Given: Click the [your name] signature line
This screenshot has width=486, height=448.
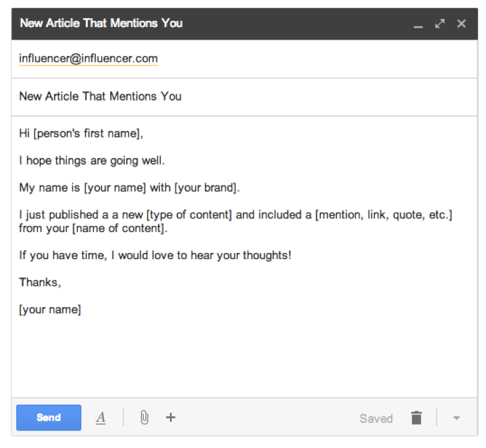Looking at the screenshot, I should point(50,310).
